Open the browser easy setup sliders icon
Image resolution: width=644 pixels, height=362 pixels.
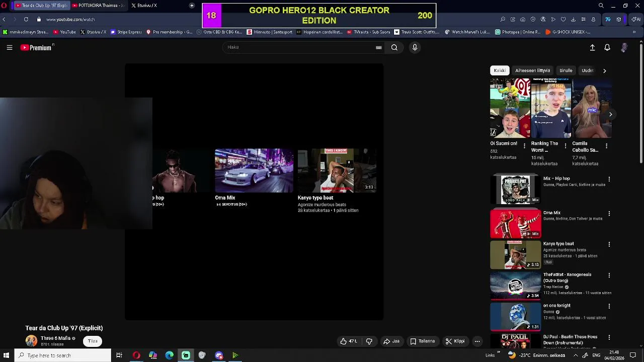583,19
